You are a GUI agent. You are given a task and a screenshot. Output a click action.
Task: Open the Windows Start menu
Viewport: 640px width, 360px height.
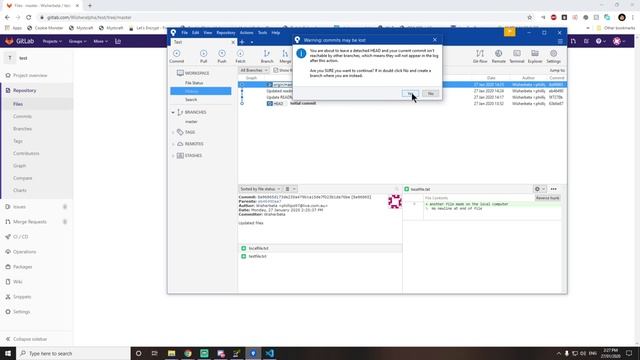(8, 353)
